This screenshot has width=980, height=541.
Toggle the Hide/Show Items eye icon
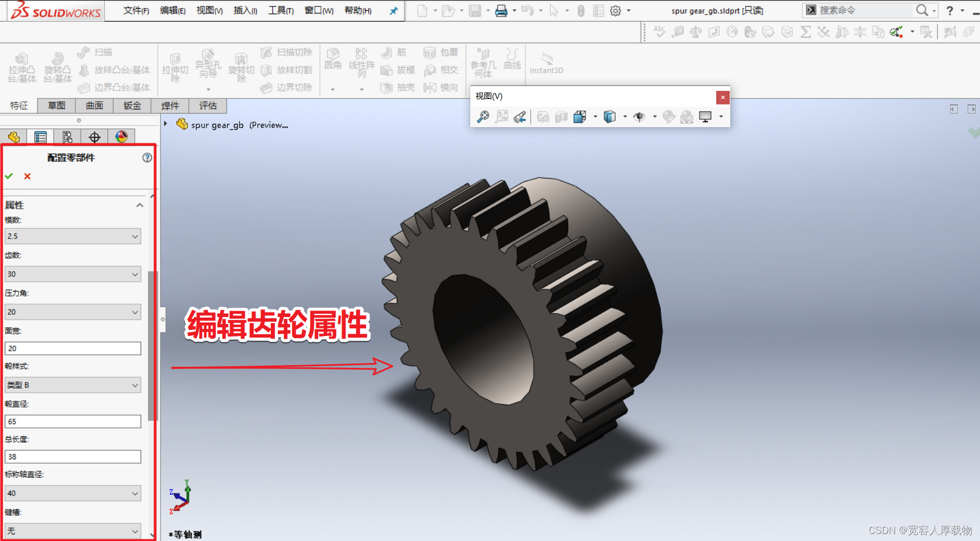[x=639, y=117]
